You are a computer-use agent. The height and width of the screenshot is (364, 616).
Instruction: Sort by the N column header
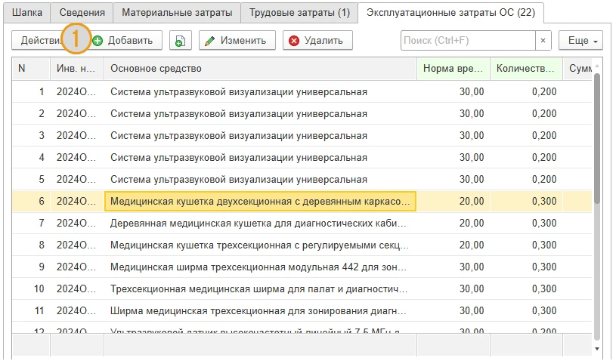(x=31, y=69)
